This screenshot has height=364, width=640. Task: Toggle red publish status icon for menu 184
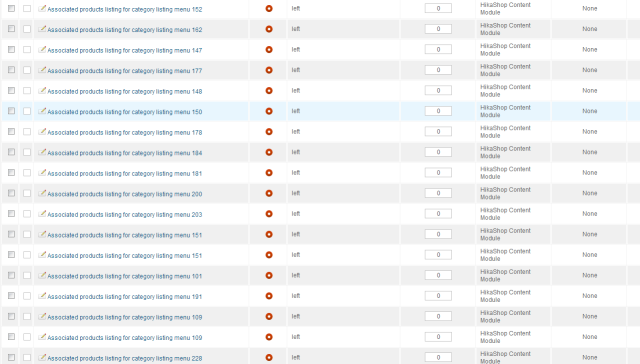point(269,152)
